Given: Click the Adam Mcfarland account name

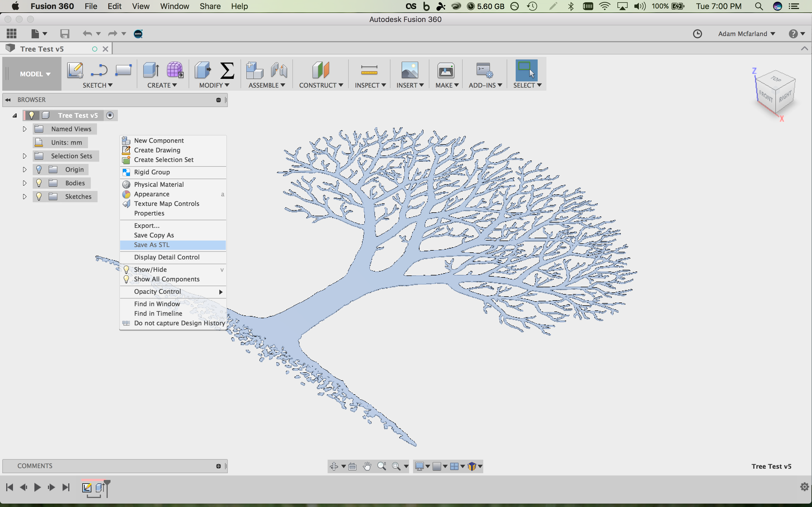Looking at the screenshot, I should click(743, 34).
